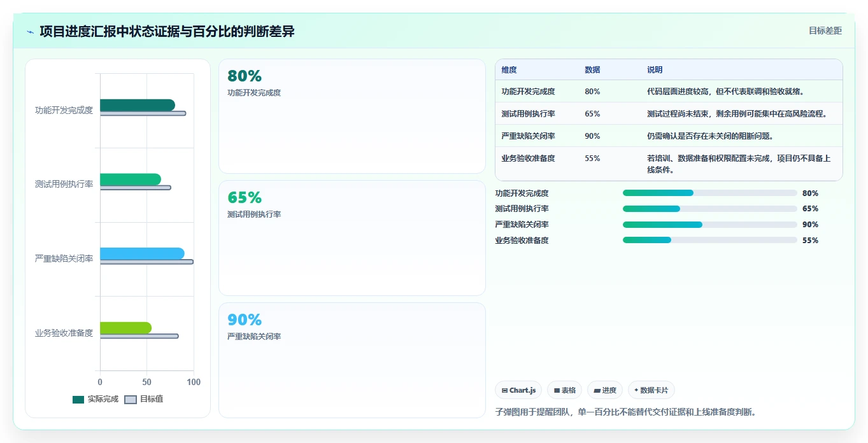Screen dimensions: 868x443
Task: Click the gray target bar under 严重缺陷关闭率
Action: click(x=146, y=262)
